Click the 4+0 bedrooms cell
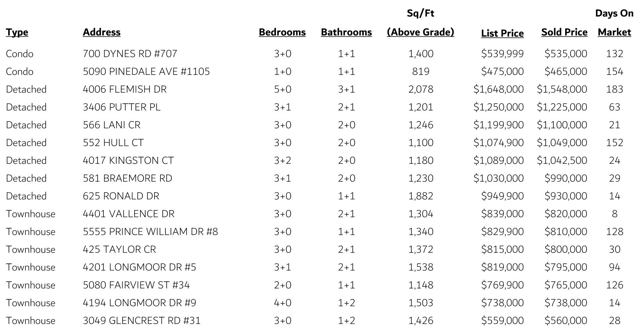 pyautogui.click(x=283, y=303)
